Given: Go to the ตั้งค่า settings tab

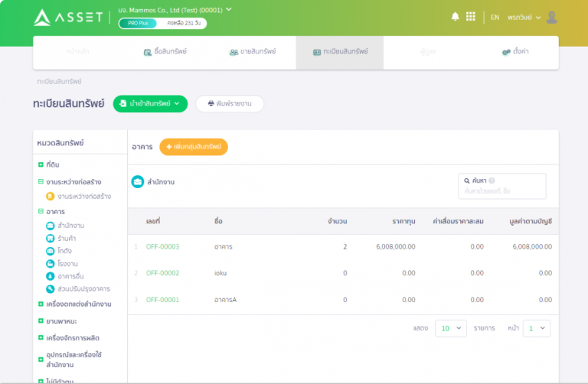Looking at the screenshot, I should (515, 52).
